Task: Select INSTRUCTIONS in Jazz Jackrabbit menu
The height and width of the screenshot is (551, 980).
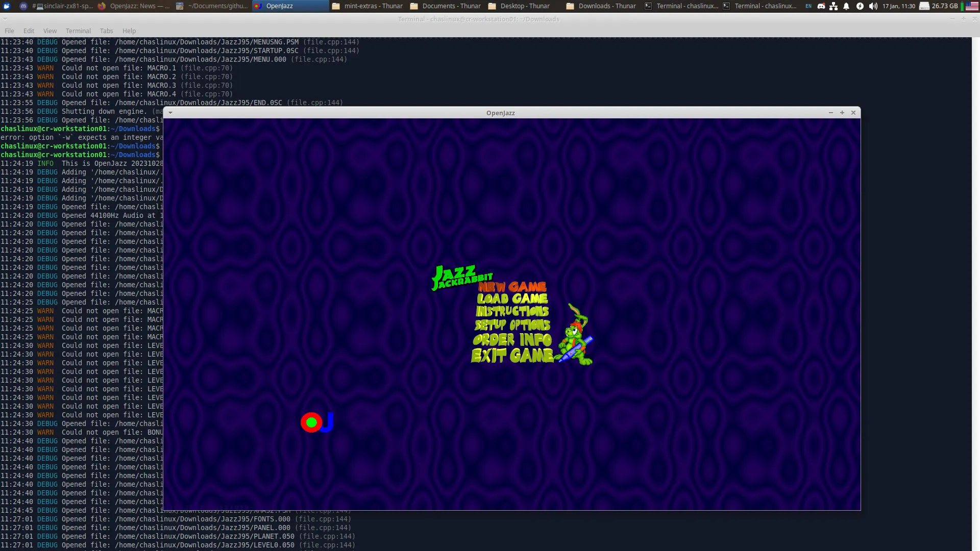Action: tap(512, 311)
